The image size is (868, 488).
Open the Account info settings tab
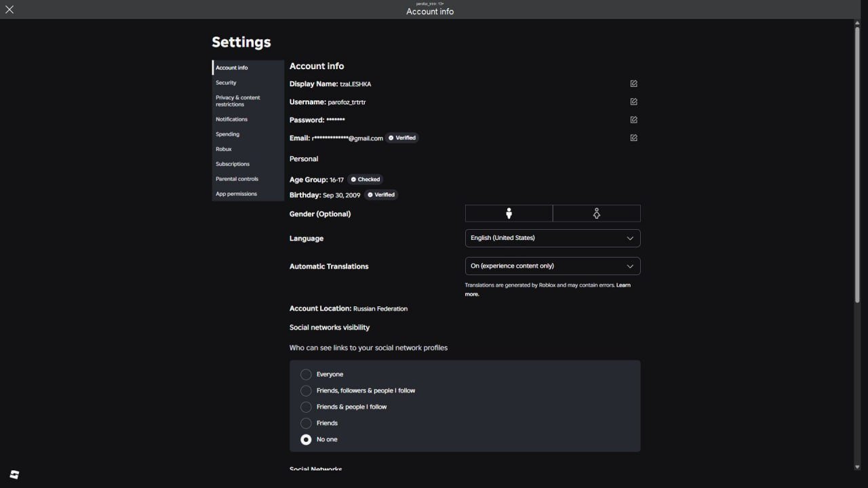click(248, 68)
